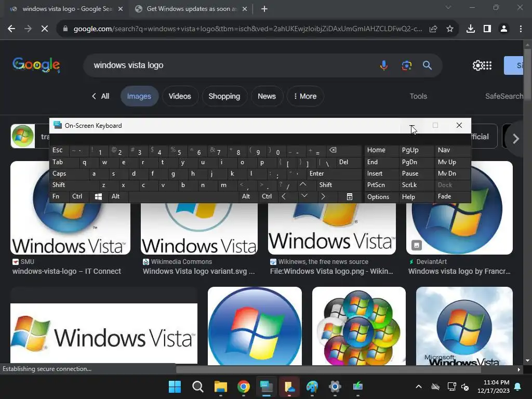Click the left arrow key on keyboard
The image size is (532, 399).
[x=284, y=196]
